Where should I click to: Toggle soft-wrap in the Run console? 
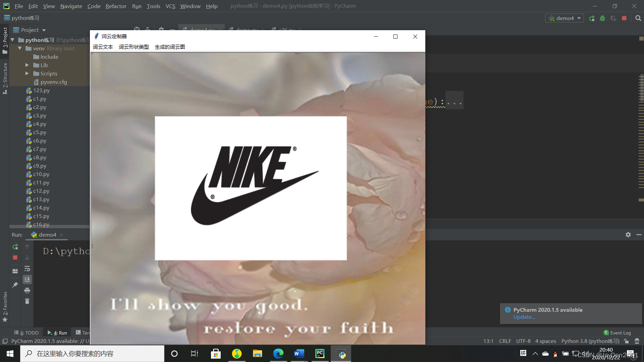click(x=27, y=268)
